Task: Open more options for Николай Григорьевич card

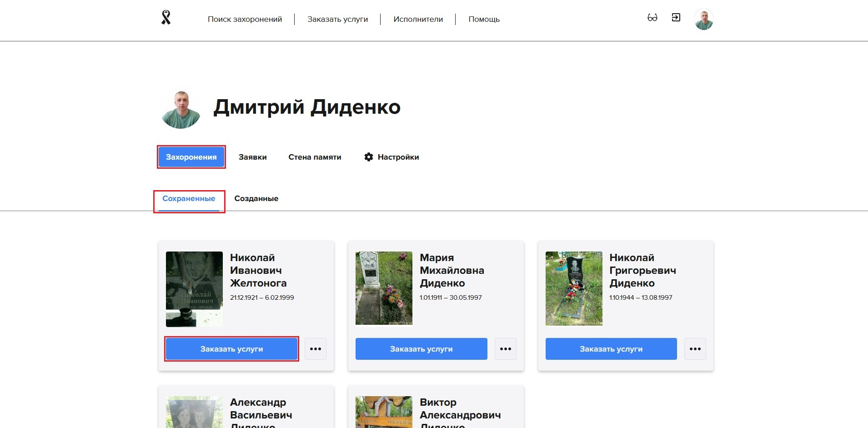Action: coord(695,349)
